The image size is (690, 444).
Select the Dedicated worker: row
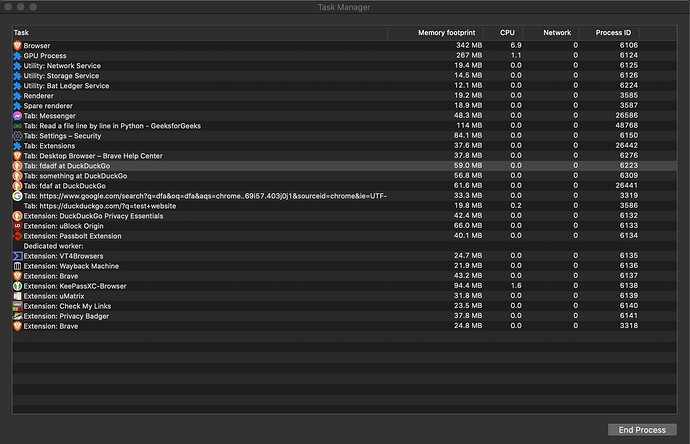click(x=345, y=246)
